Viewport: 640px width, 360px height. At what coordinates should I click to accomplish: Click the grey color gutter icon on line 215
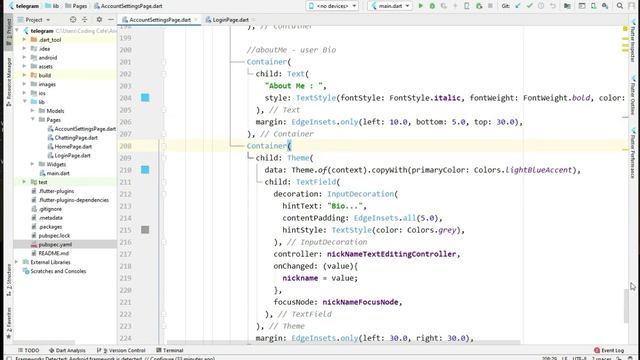click(x=145, y=230)
